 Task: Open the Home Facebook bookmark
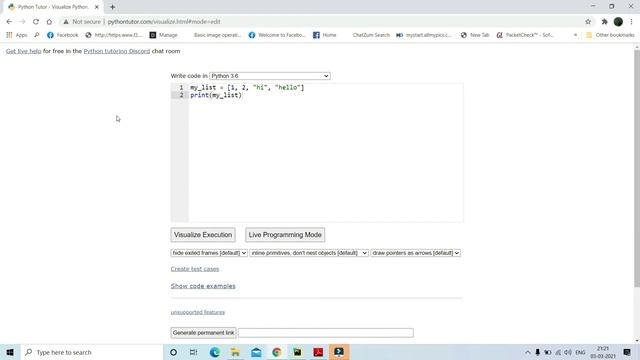[324, 35]
